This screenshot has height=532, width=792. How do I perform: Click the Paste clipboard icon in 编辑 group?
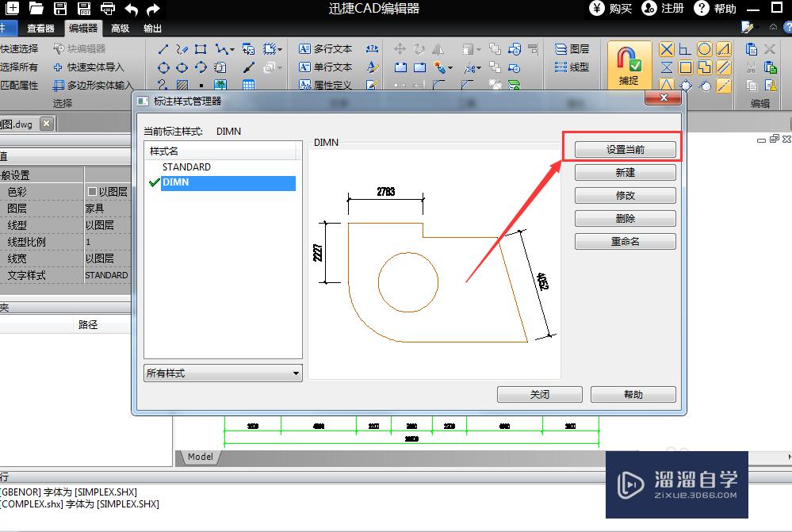(751, 49)
